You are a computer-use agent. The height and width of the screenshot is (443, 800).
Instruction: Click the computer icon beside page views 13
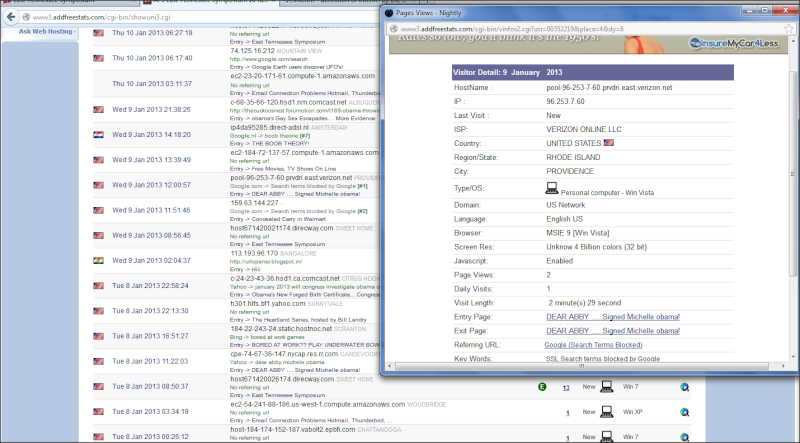click(607, 387)
